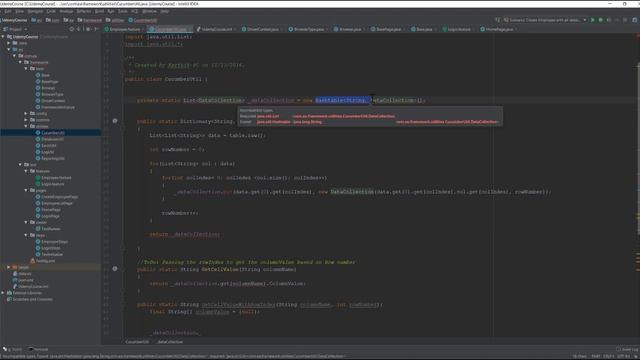Open the run configuration dropdown
The image size is (640, 360).
(x=545, y=20)
